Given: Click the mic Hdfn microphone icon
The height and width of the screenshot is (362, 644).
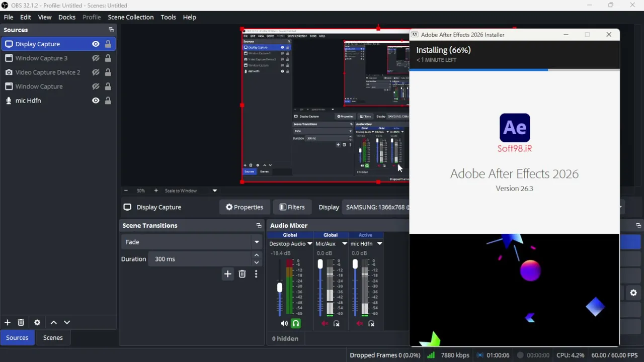Looking at the screenshot, I should tap(9, 101).
